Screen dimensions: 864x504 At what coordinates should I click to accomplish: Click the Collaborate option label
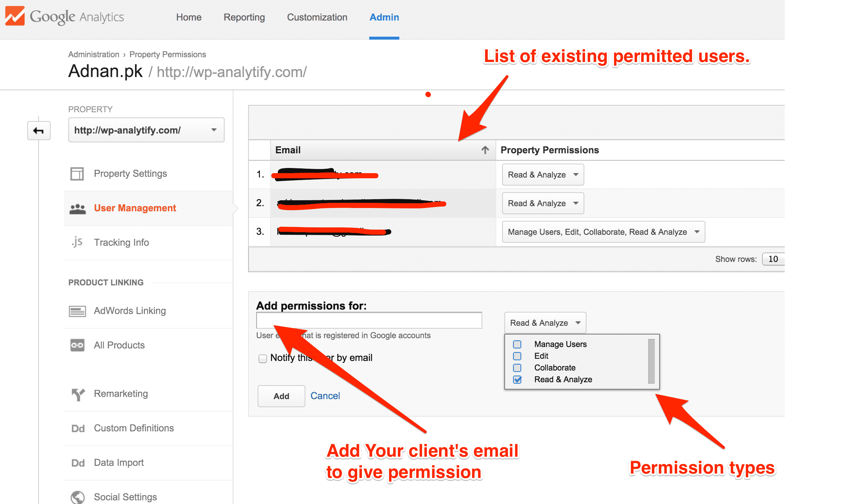click(555, 368)
